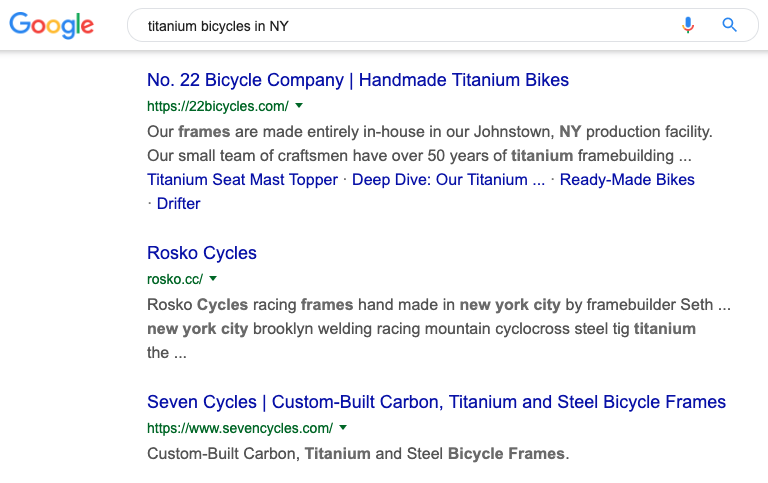Screen dimensions: 768x483
Task: Click the Johnstown, NY production facility snippet
Action: [x=430, y=144]
